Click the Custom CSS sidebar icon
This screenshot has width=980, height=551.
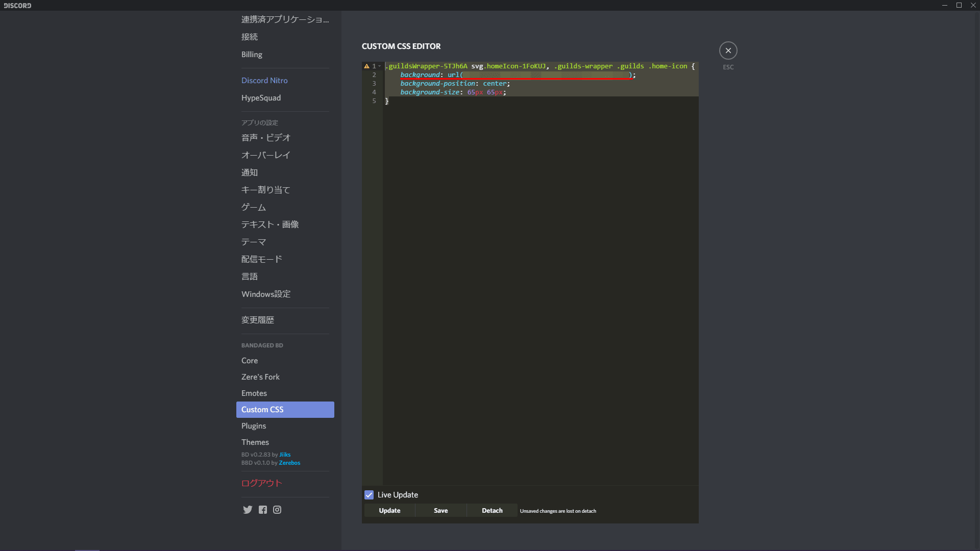(x=262, y=409)
